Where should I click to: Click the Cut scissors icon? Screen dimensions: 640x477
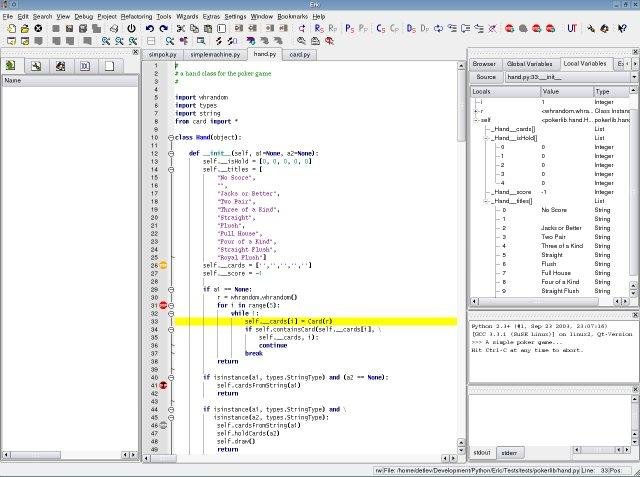(x=180, y=29)
